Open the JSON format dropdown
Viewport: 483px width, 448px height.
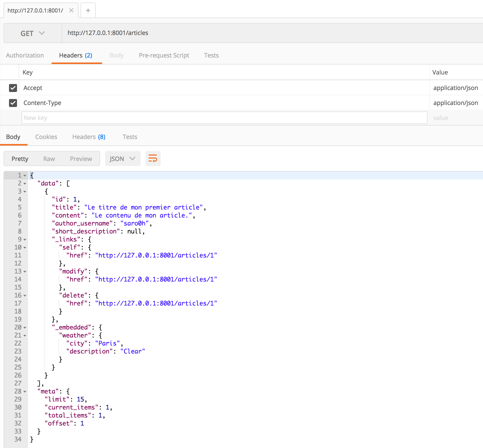123,158
